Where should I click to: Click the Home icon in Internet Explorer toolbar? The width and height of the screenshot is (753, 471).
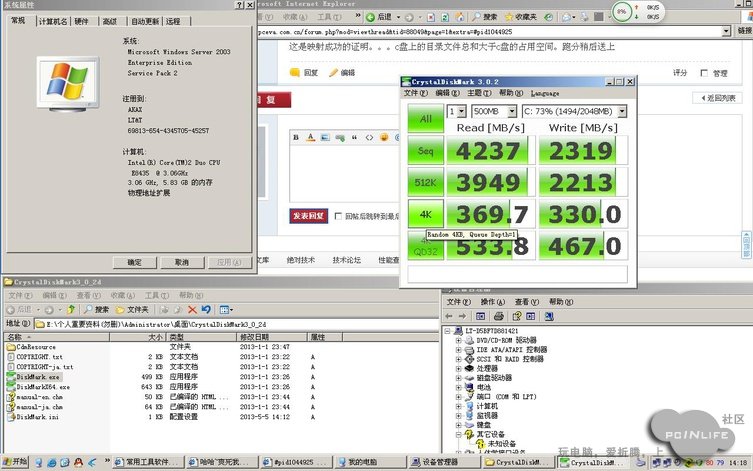[460, 17]
